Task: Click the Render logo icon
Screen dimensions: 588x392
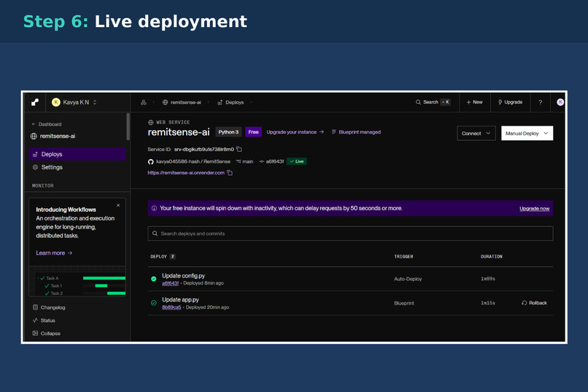Action: 35,102
